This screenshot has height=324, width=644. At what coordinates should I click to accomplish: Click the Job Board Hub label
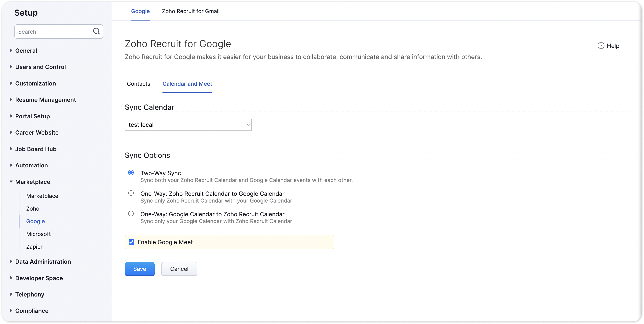click(x=36, y=149)
